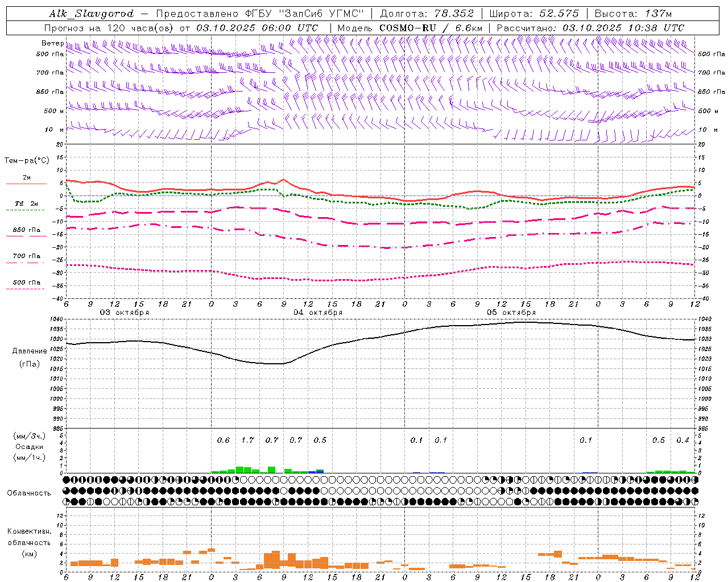Click the (мм/3ч.) precipitation unit label
The height and width of the screenshot is (582, 728).
pos(30,436)
